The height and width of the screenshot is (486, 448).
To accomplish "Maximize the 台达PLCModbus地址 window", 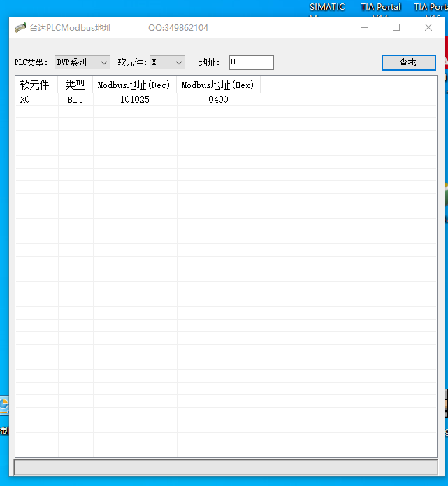I will 396,28.
